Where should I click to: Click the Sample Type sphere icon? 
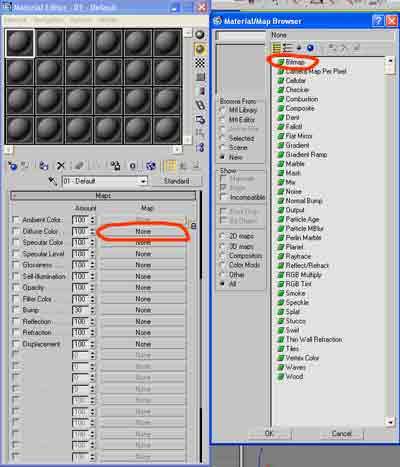point(200,35)
